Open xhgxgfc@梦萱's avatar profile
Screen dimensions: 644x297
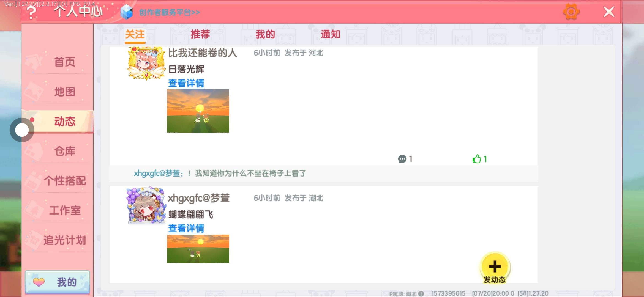(x=146, y=206)
